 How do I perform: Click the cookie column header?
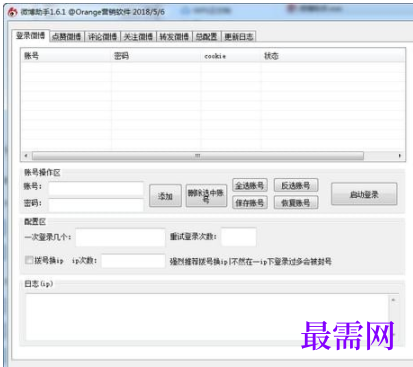tap(231, 56)
